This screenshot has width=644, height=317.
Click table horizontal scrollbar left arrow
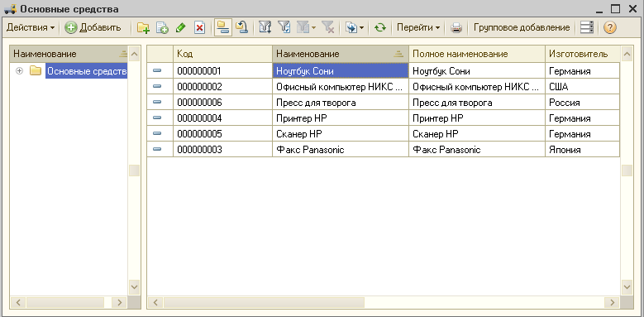(155, 303)
